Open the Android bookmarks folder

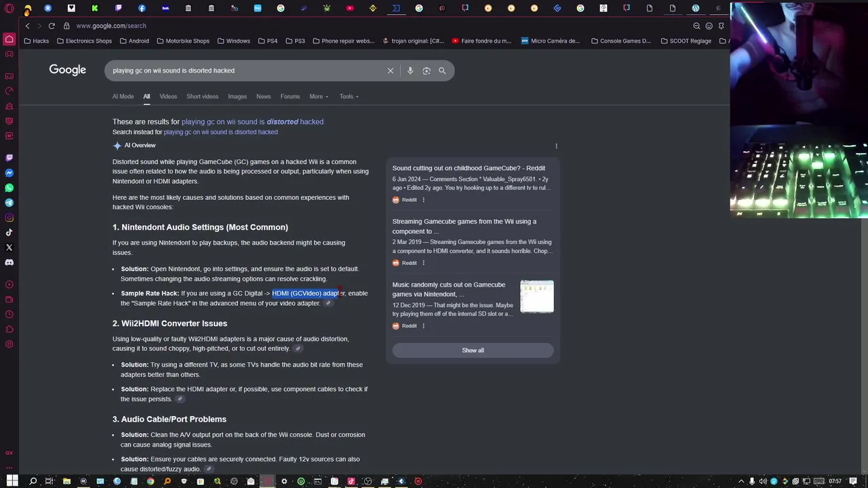(x=134, y=41)
